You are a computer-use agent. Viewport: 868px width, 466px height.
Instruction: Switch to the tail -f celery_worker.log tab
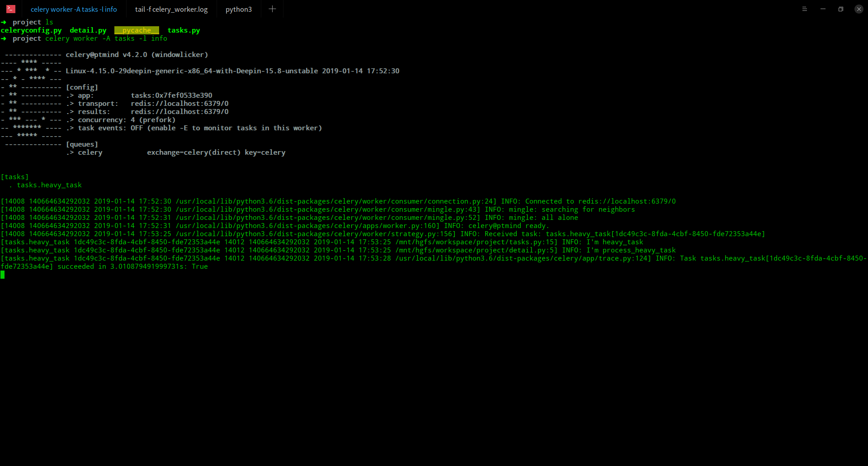[x=171, y=9]
